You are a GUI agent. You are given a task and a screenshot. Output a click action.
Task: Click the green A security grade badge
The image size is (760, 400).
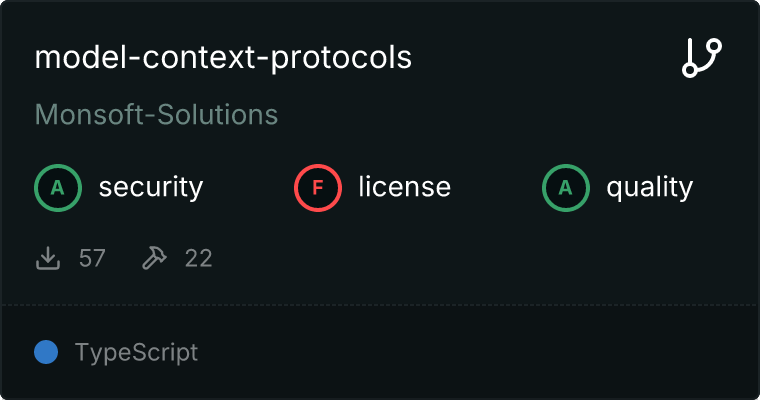58,187
